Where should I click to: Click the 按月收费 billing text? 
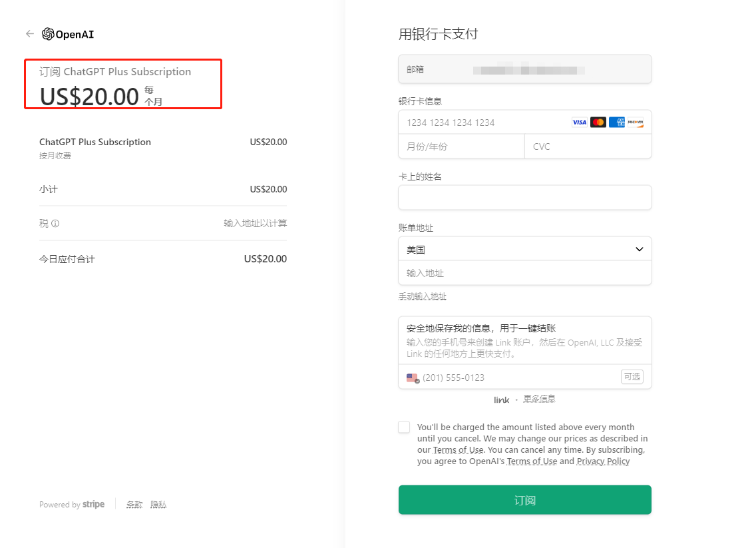[55, 155]
